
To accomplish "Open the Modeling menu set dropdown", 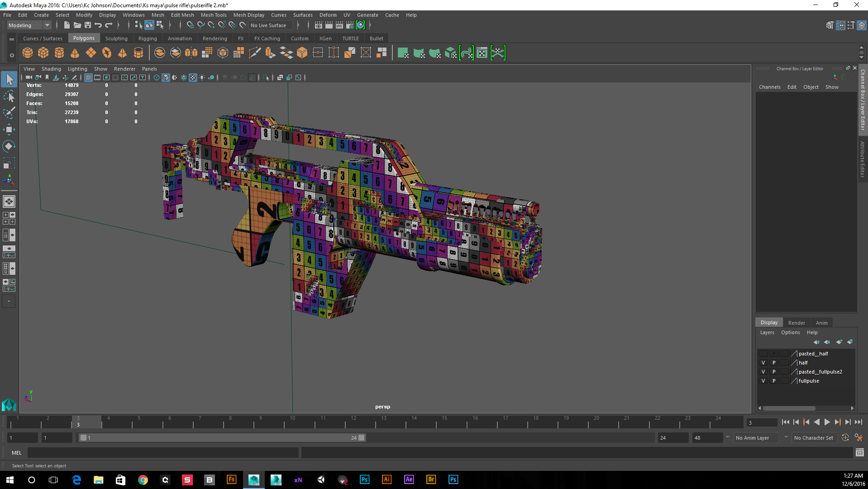I will coord(29,25).
